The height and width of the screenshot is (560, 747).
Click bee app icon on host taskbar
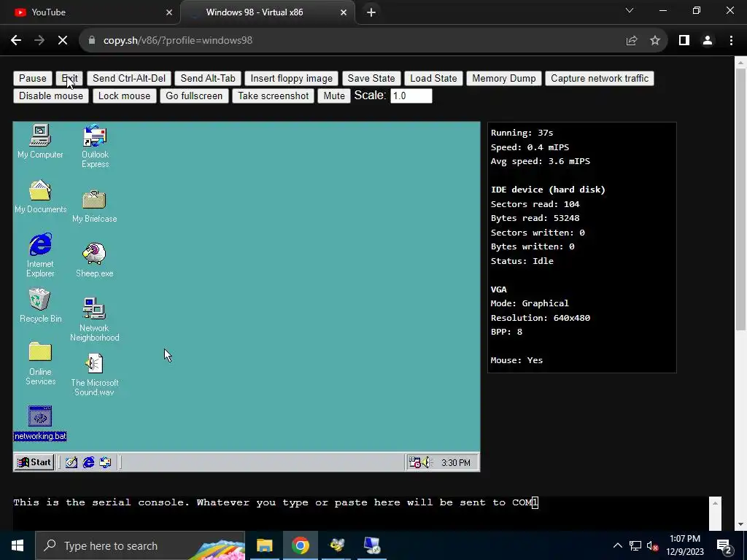[x=336, y=545]
